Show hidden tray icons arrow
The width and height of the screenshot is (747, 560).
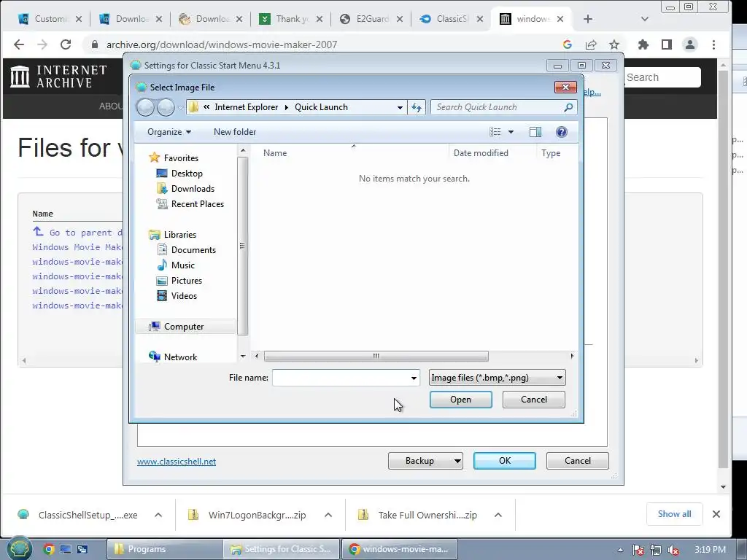point(620,550)
